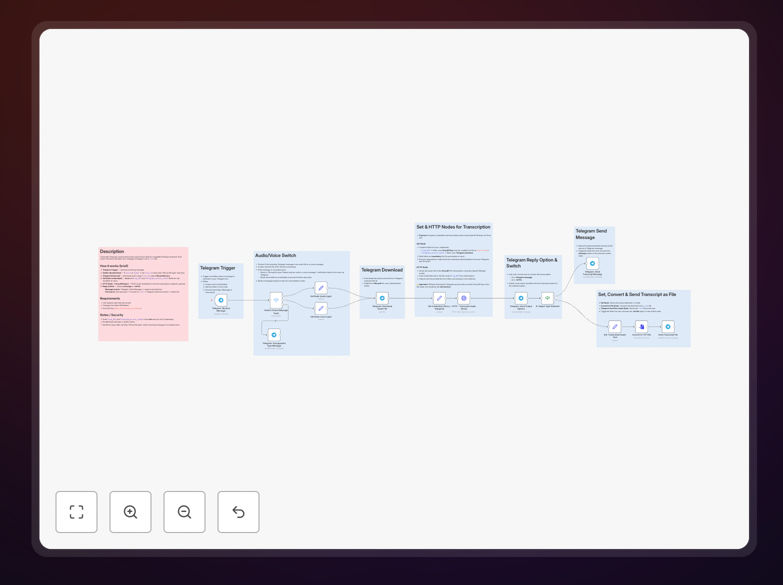Viewport: 783px width, 585px height.
Task: Select the green Switch node in Reply Option group
Action: (x=547, y=298)
